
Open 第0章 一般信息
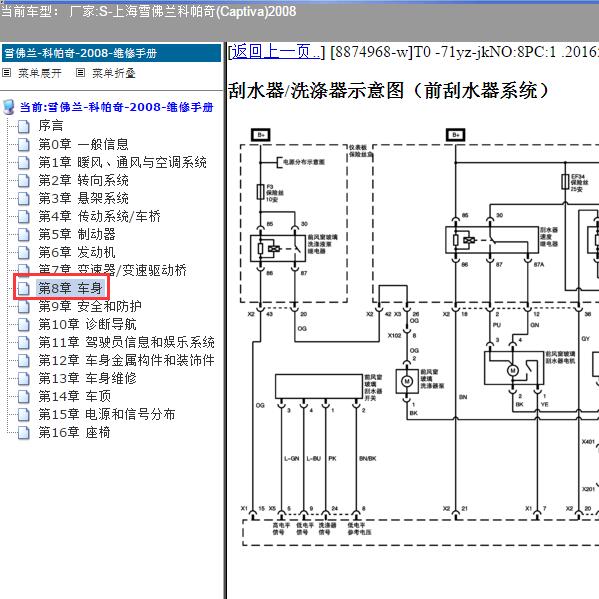(x=84, y=144)
